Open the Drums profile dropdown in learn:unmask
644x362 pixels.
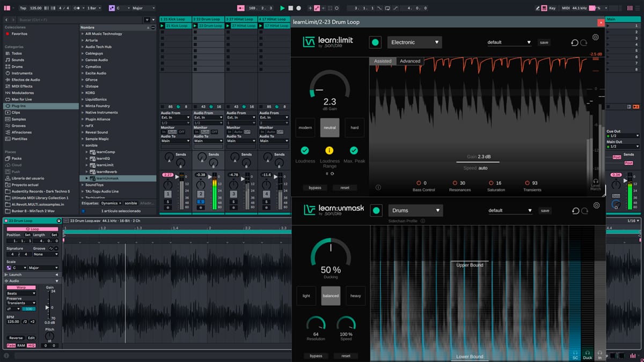(x=415, y=211)
